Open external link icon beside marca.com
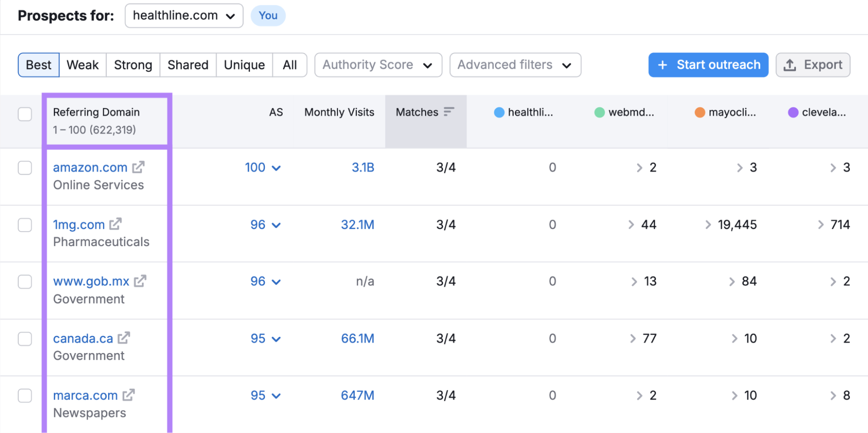The image size is (868, 433). click(129, 395)
